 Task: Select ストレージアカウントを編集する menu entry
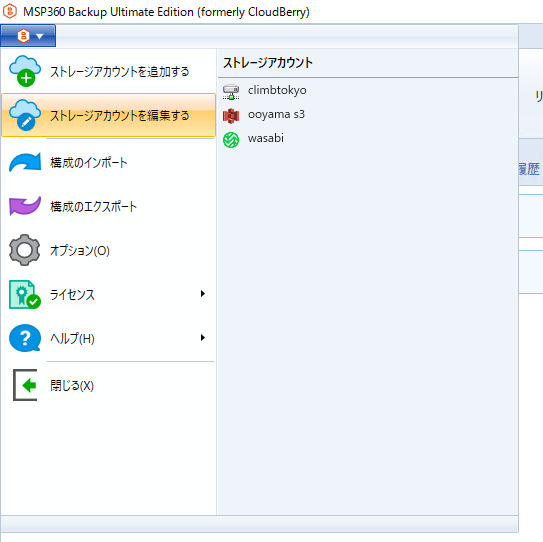109,115
